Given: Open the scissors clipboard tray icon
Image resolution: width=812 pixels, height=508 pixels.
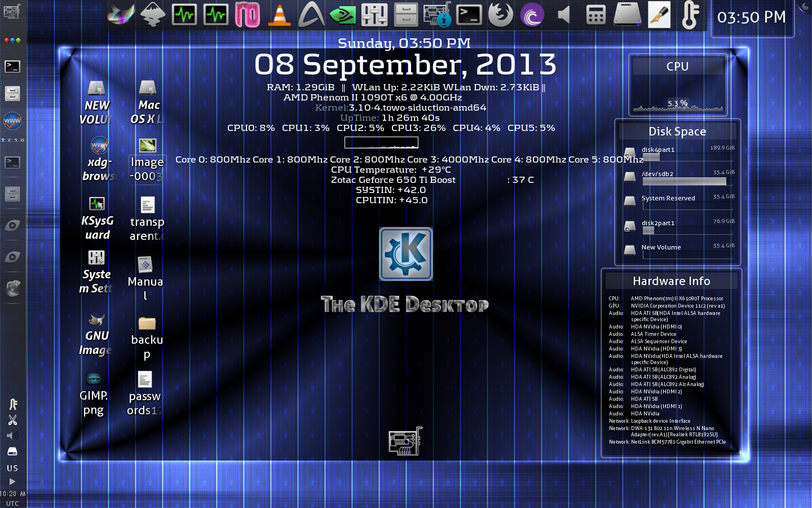Looking at the screenshot, I should coord(12,420).
